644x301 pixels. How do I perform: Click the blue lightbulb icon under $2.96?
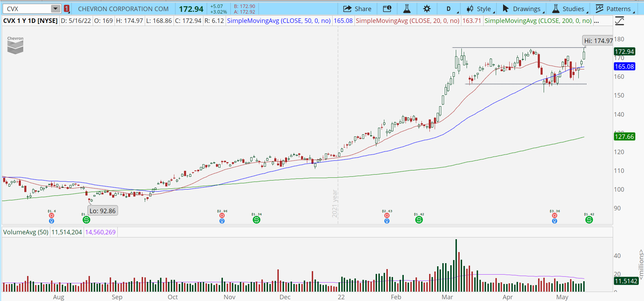(222, 221)
